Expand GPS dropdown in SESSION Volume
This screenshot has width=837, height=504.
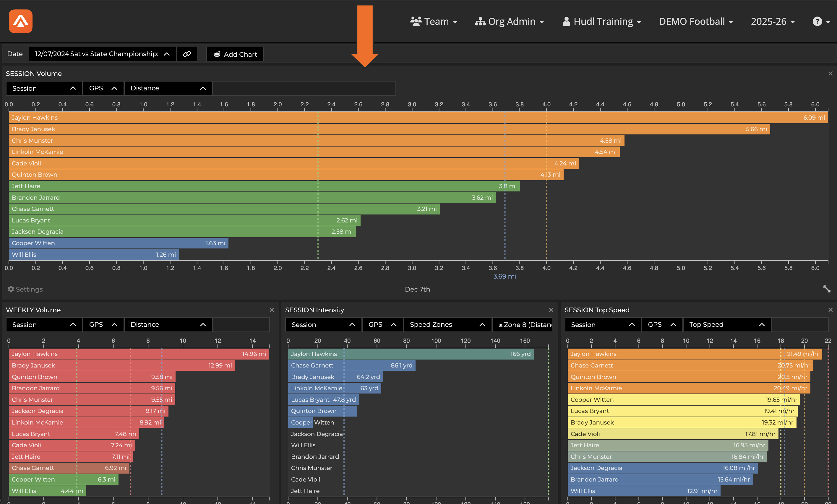pyautogui.click(x=103, y=88)
